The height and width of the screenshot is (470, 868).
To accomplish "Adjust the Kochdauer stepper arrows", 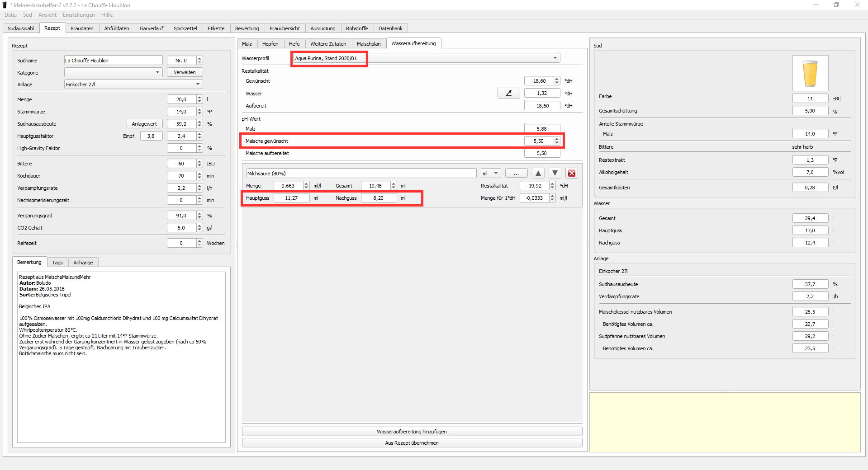I will (x=199, y=176).
